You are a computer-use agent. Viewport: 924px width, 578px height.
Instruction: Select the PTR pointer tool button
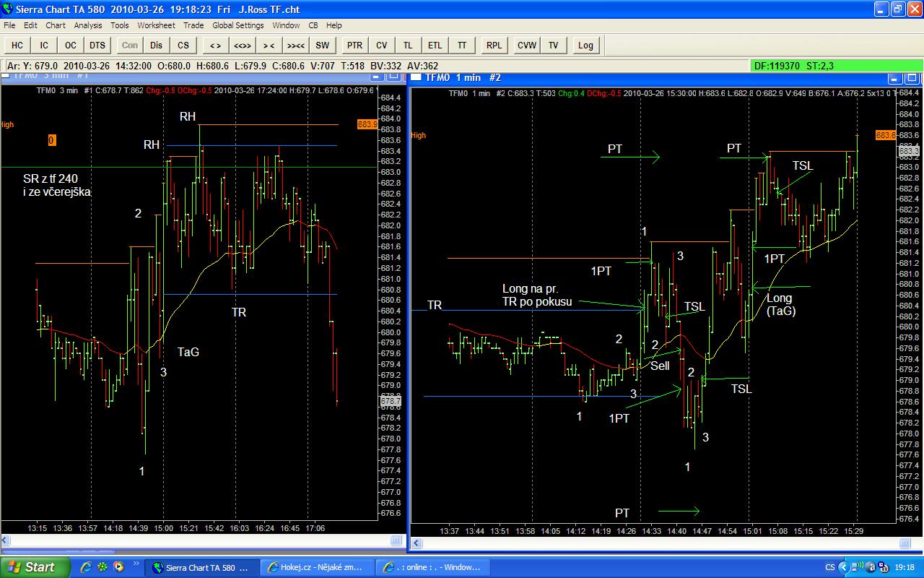[354, 45]
